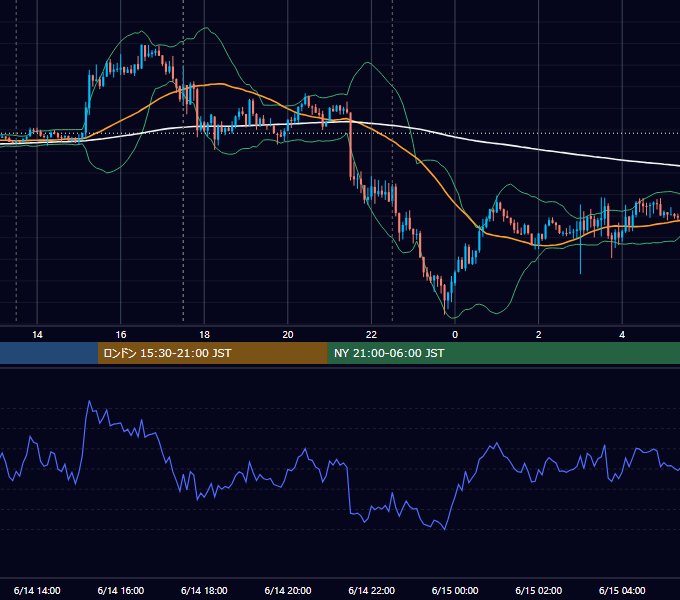Click the 14 hour label on time axis

tap(37, 335)
